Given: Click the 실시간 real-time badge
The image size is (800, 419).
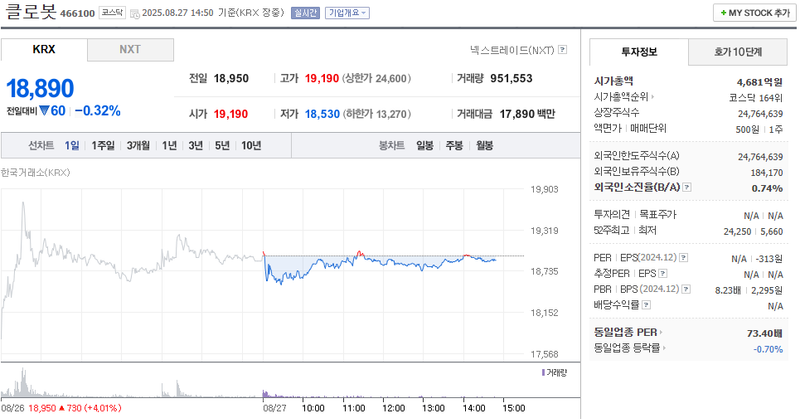Looking at the screenshot, I should pos(306,13).
